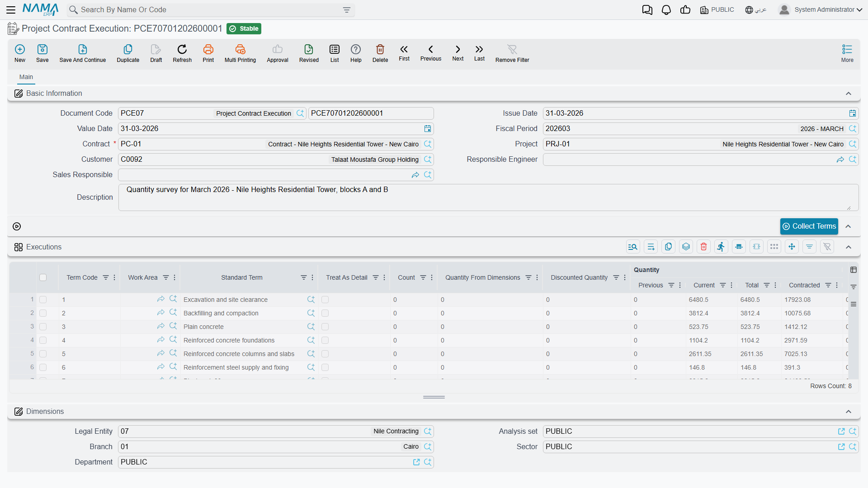Tick Treat As Detail for Reinforcement steel row
Viewport: 868px width, 488px height.
point(325,367)
